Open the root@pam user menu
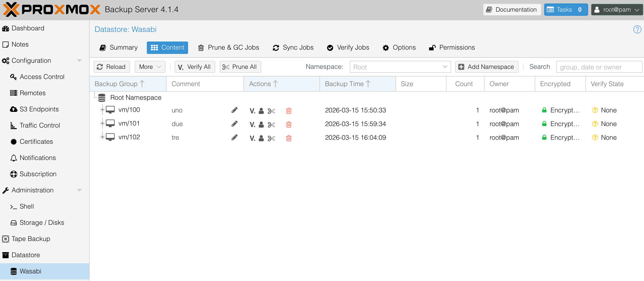The width and height of the screenshot is (644, 281). 617,10
